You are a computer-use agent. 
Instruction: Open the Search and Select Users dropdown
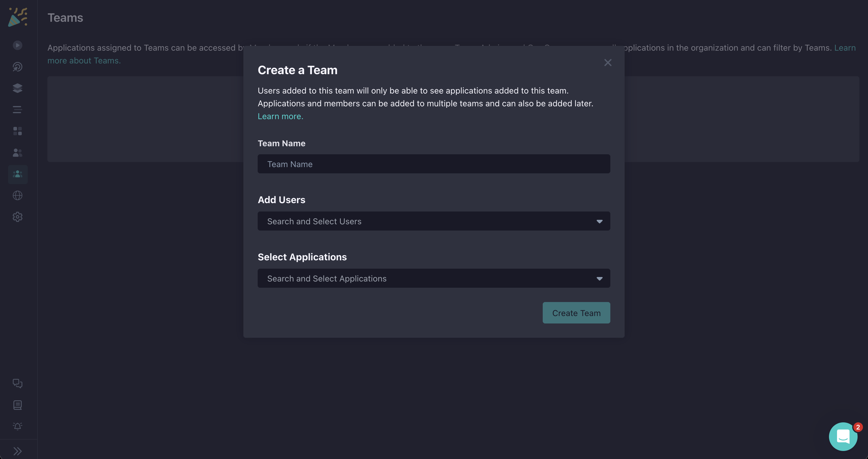(x=434, y=221)
